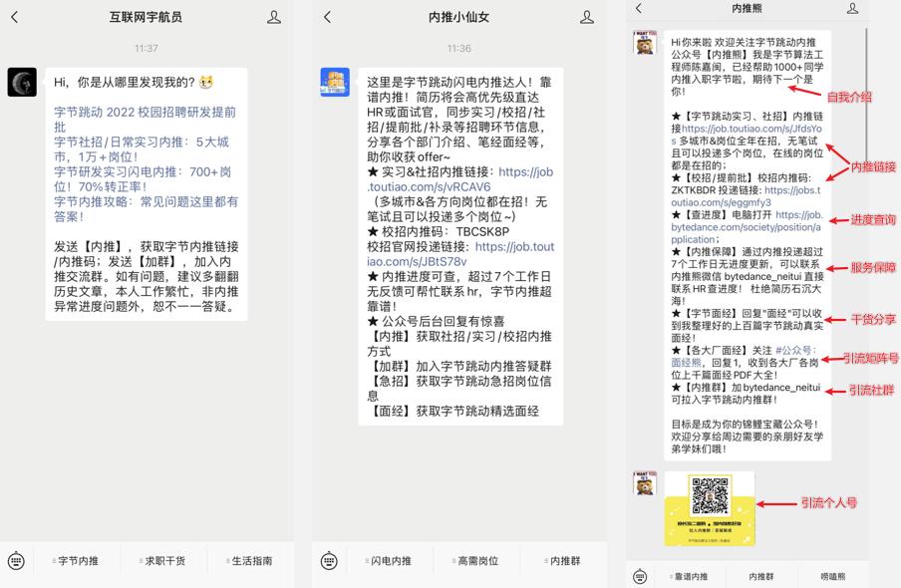The width and height of the screenshot is (901, 588).
Task: Click the 互联网宇航员 title
Action: [x=146, y=17]
